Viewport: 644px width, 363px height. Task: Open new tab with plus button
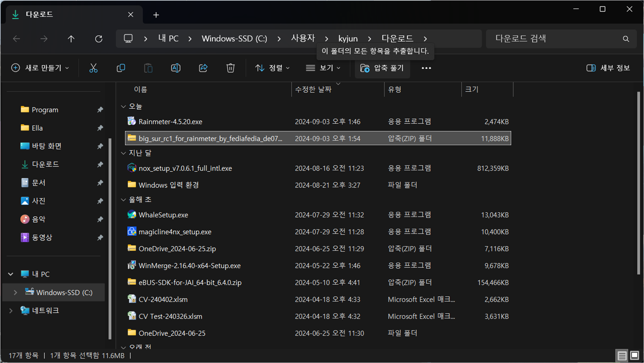(156, 15)
